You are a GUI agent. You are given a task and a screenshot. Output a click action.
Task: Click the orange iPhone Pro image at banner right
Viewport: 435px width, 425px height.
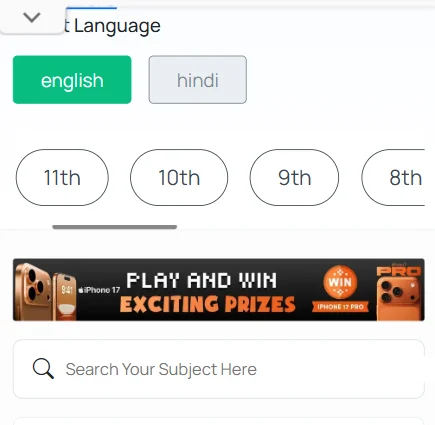click(400, 292)
